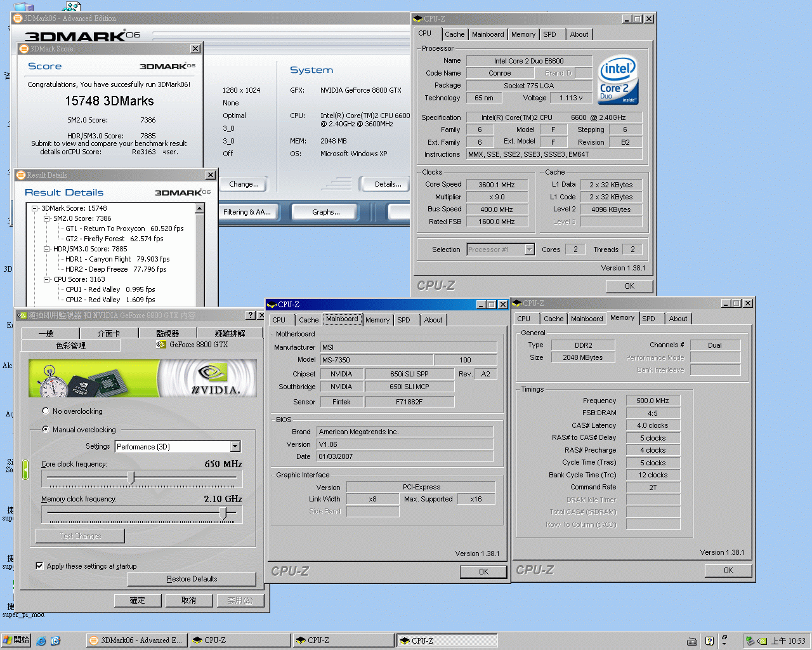Click the question mark help button in NVIDIA dialog
812x650 pixels.
pos(251,315)
